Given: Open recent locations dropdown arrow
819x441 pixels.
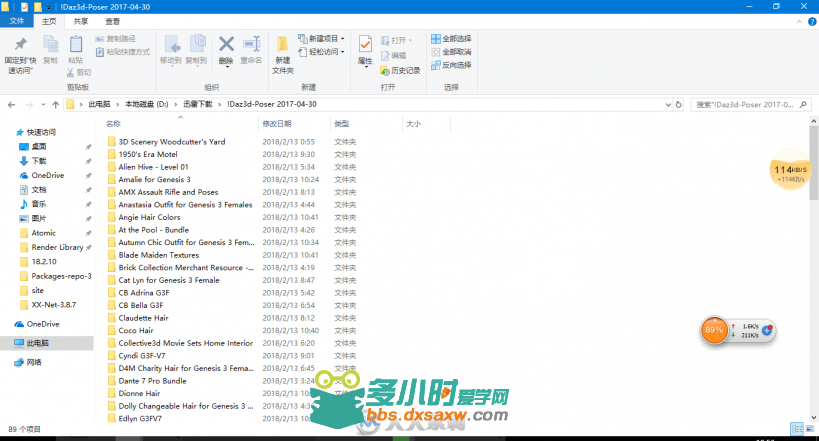Looking at the screenshot, I should tap(43, 105).
